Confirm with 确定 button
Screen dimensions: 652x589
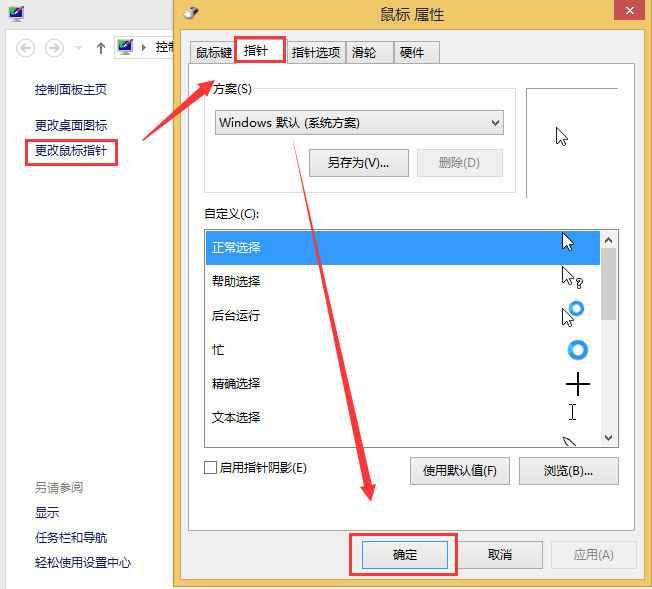click(405, 555)
